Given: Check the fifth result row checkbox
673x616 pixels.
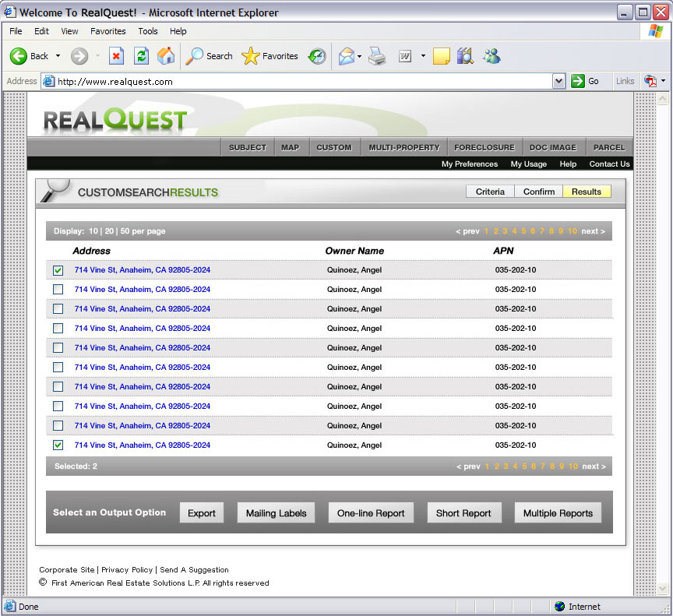Looking at the screenshot, I should 58,348.
